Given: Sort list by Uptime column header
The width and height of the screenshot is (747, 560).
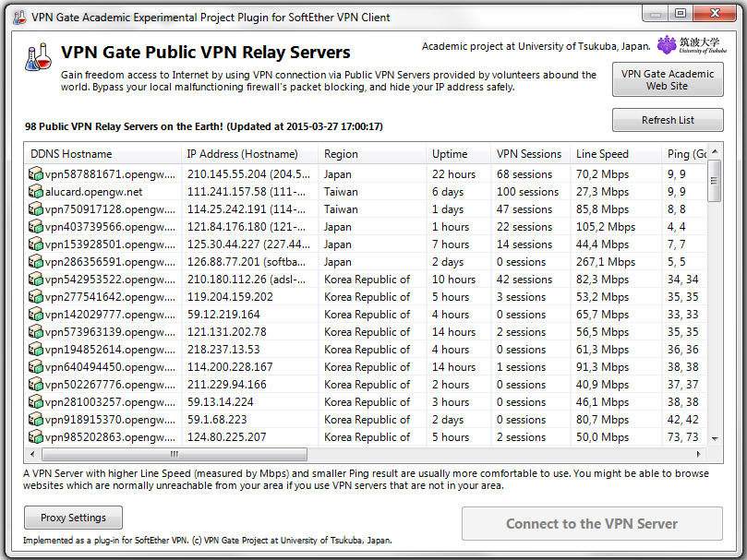Looking at the screenshot, I should tap(458, 154).
